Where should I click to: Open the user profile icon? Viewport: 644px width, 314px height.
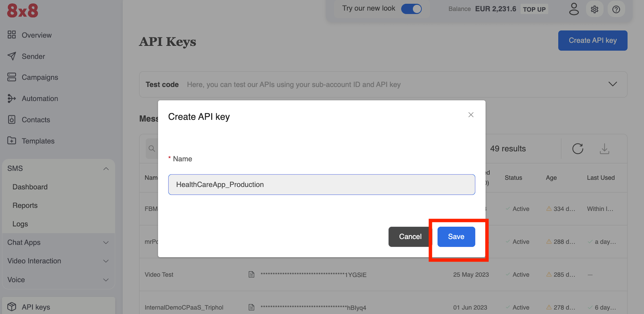[x=574, y=9]
